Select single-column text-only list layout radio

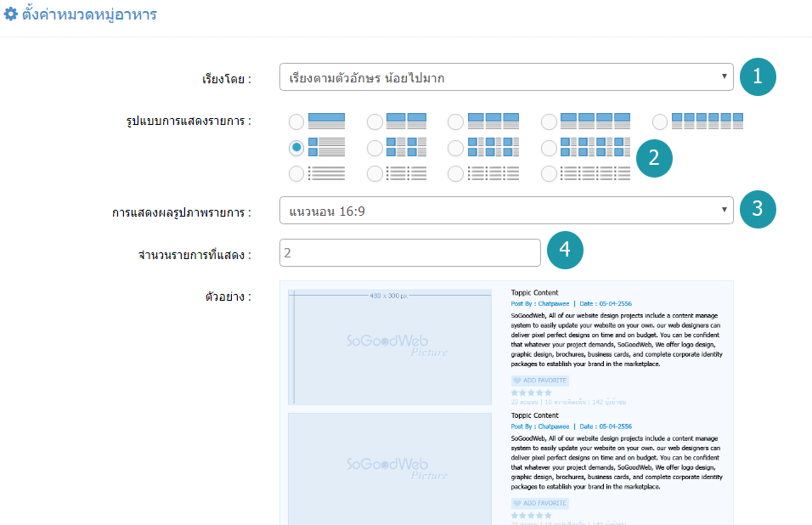pyautogui.click(x=296, y=173)
